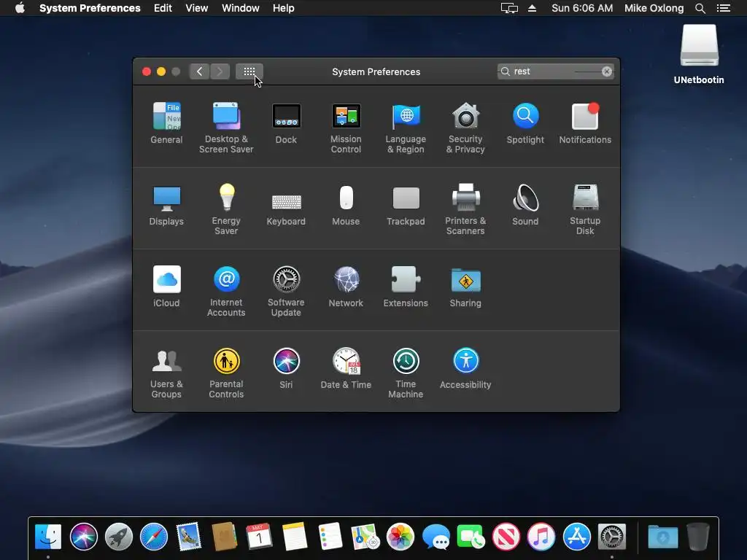Open the Edit menu
747x560 pixels.
click(x=163, y=8)
